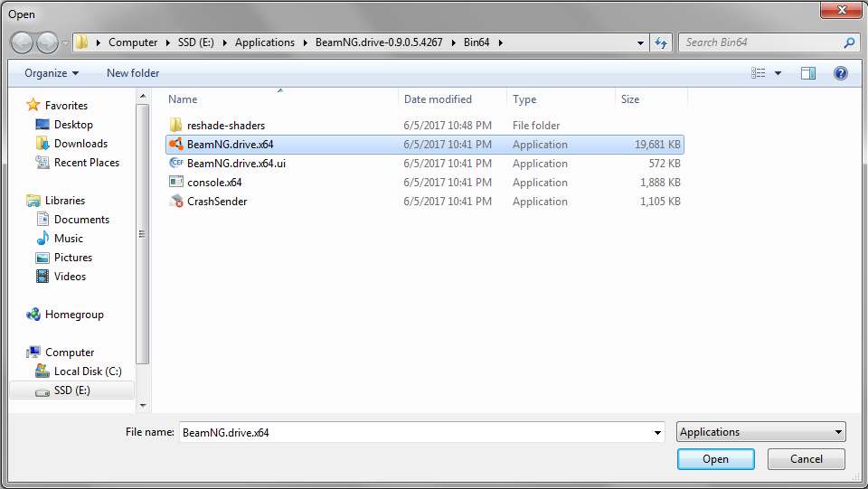Image resolution: width=868 pixels, height=489 pixels.
Task: Click the Favorites star icon
Action: [33, 105]
